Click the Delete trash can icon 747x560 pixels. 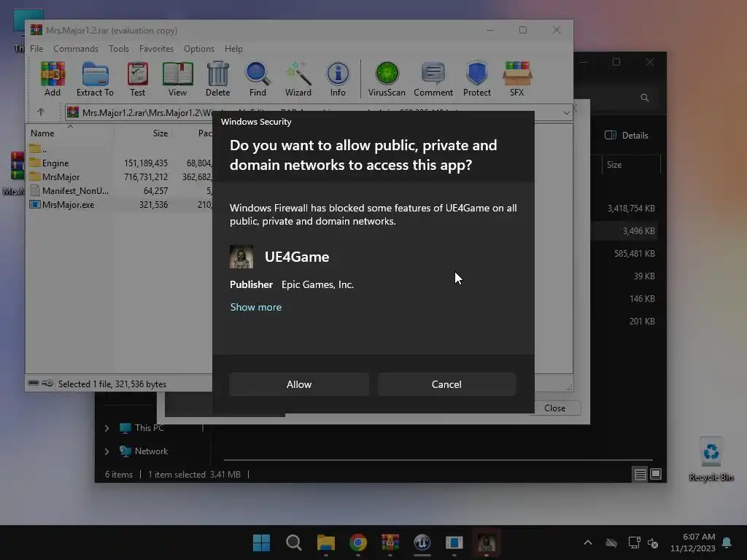[217, 79]
